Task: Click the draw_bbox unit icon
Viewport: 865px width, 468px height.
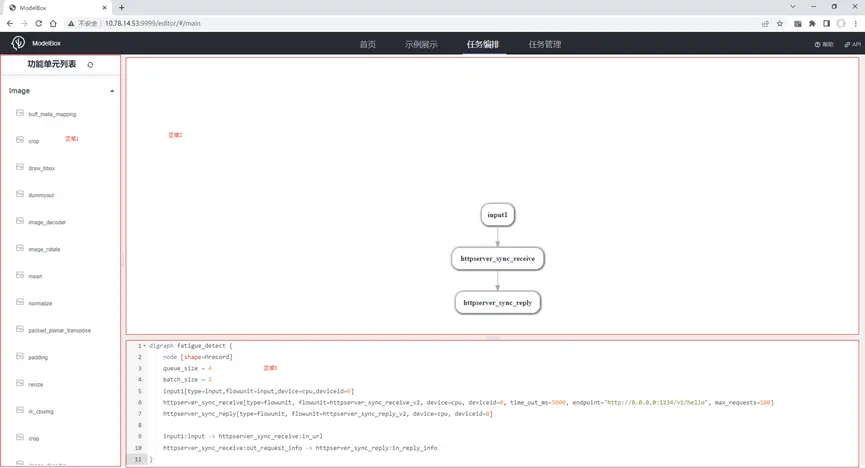Action: (20, 168)
